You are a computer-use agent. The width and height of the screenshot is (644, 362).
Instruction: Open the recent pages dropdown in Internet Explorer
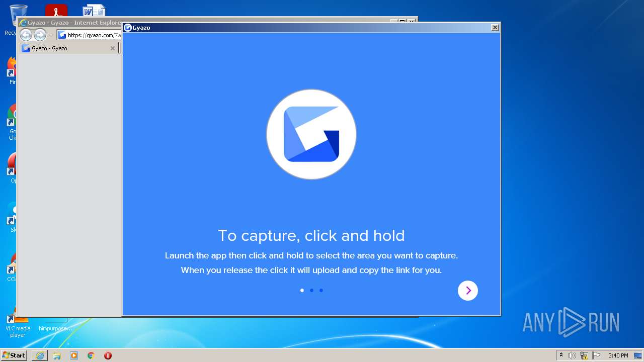51,35
